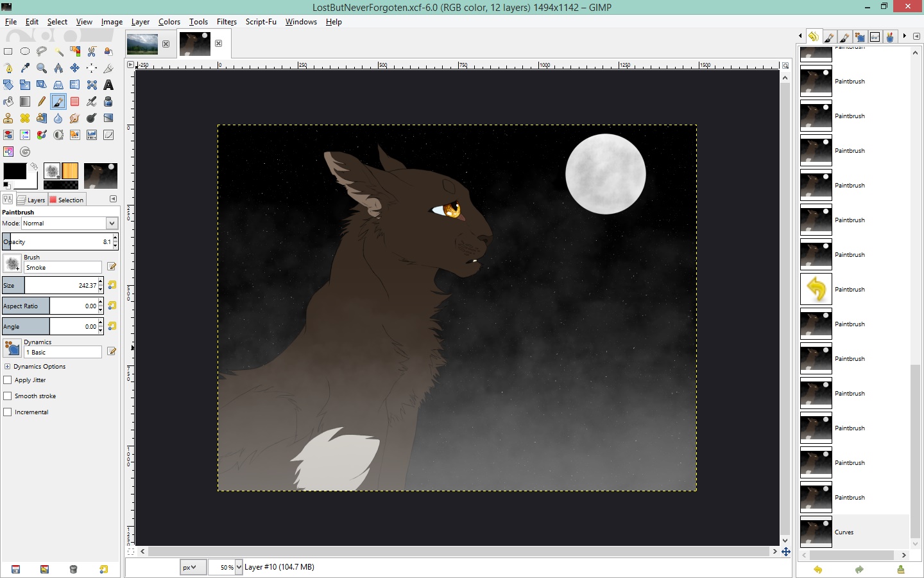Choose the Crop tool
The height and width of the screenshot is (578, 924).
pos(108,68)
